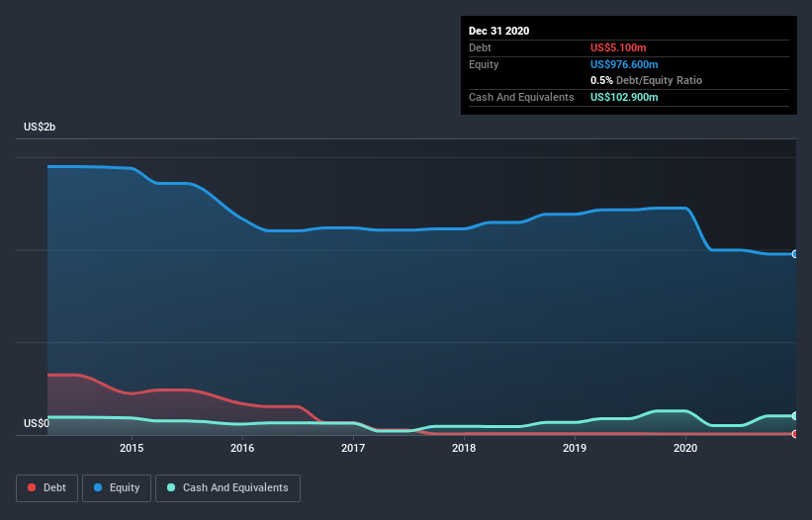This screenshot has width=812, height=520.
Task: Click the red Debt legend dot
Action: point(32,487)
